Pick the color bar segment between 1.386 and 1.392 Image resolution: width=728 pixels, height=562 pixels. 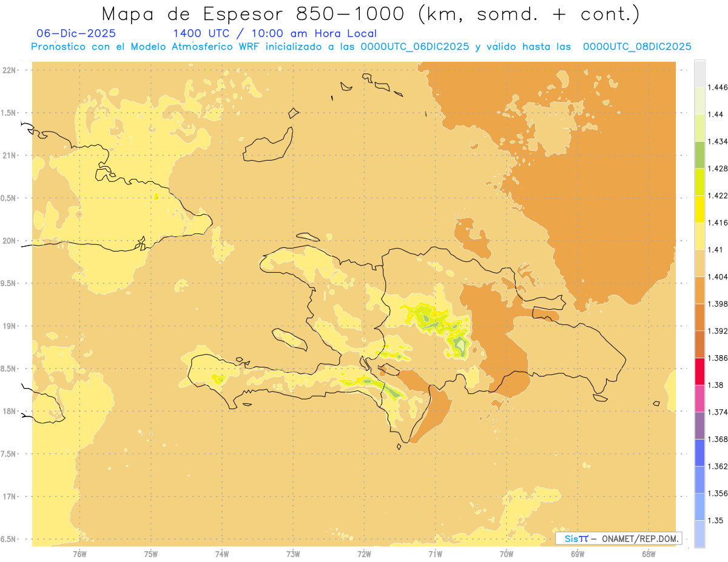coord(699,344)
